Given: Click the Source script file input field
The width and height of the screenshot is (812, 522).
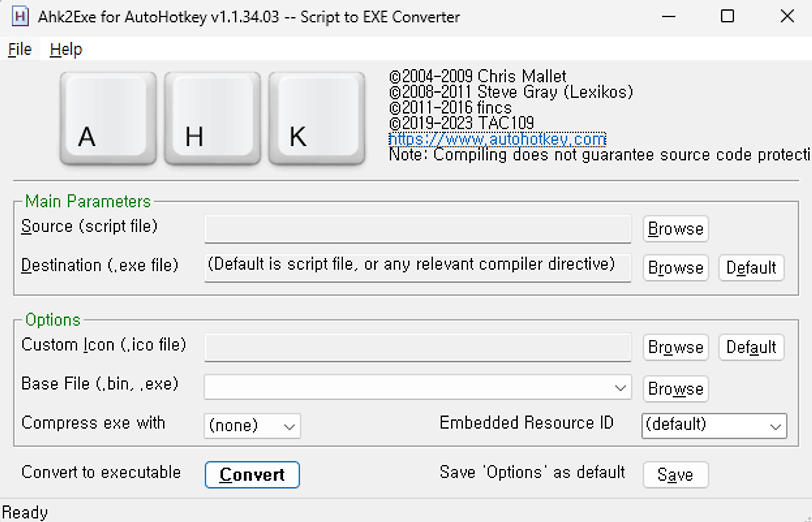Looking at the screenshot, I should pos(417,228).
